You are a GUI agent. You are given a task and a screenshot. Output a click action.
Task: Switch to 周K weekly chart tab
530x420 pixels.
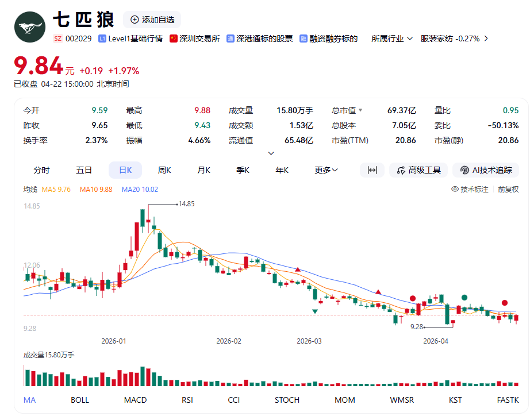[164, 170]
